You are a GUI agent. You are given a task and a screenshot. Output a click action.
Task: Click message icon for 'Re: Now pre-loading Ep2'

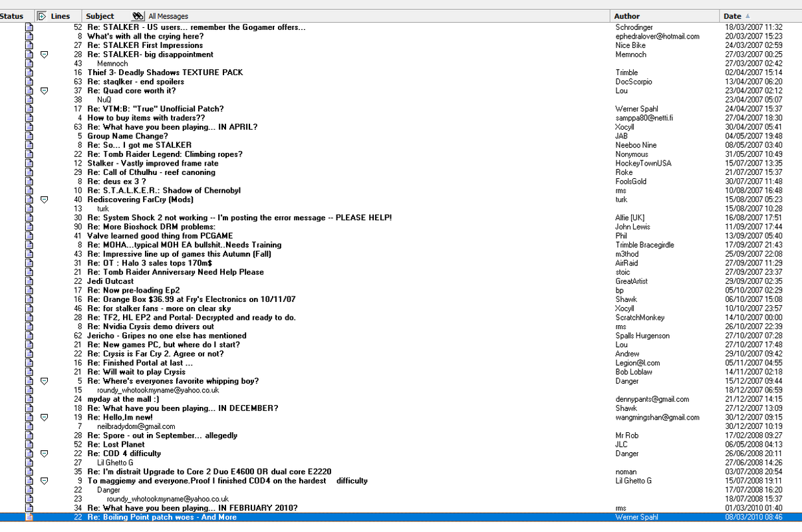point(29,291)
